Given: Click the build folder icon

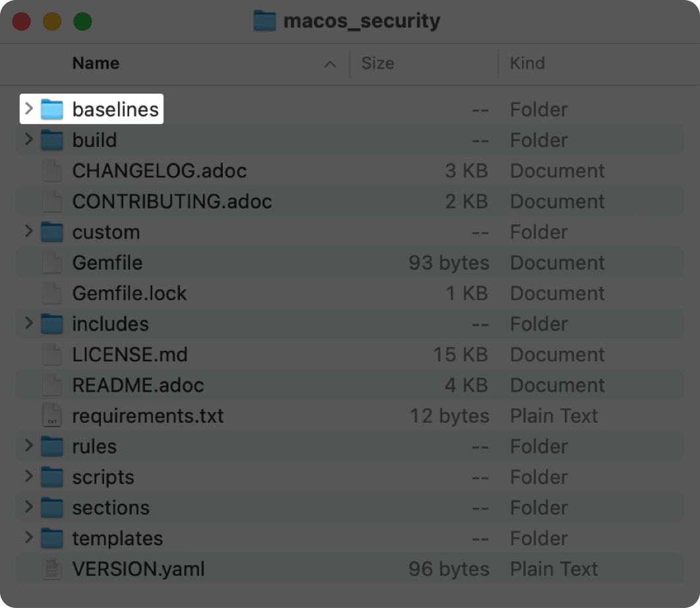Looking at the screenshot, I should (x=52, y=140).
